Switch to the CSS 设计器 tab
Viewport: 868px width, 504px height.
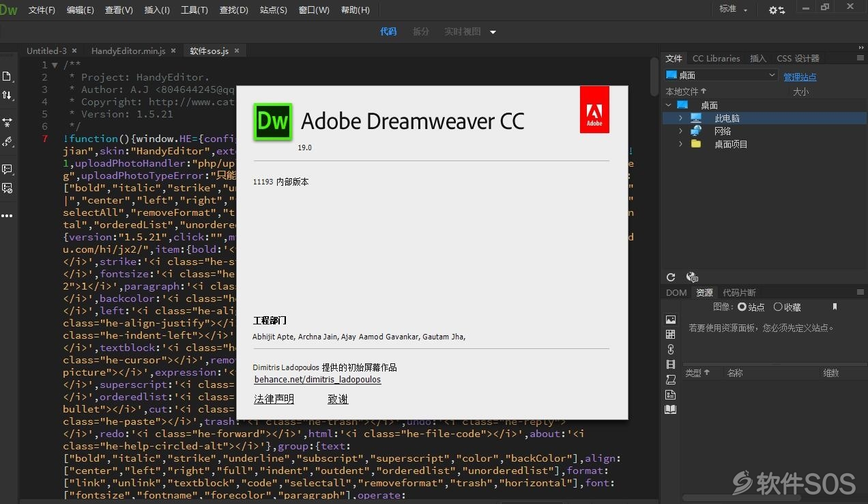pyautogui.click(x=798, y=59)
